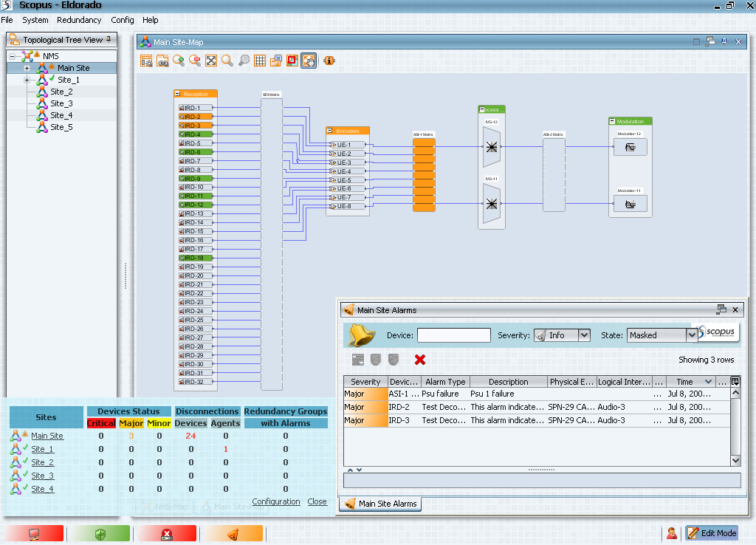Collapse the Reception group box
The width and height of the screenshot is (756, 545).
coord(178,94)
